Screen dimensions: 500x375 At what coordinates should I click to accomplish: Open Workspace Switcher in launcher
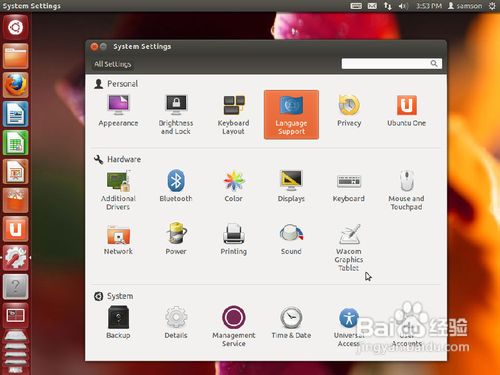pos(15,315)
